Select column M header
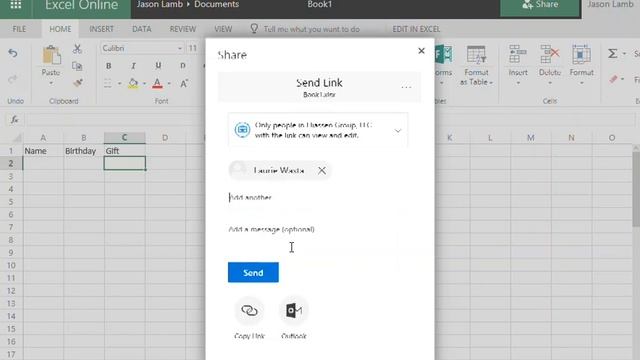640x360 pixels. click(x=530, y=138)
